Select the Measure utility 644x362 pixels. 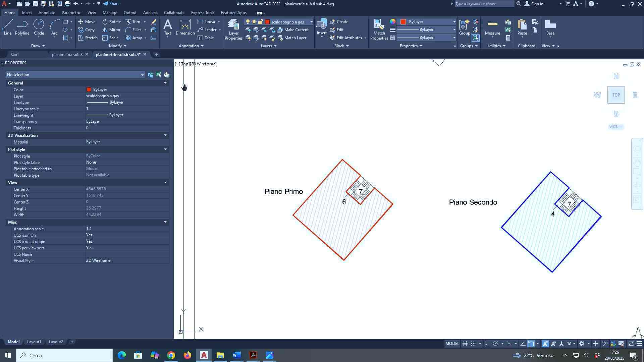coord(492,27)
